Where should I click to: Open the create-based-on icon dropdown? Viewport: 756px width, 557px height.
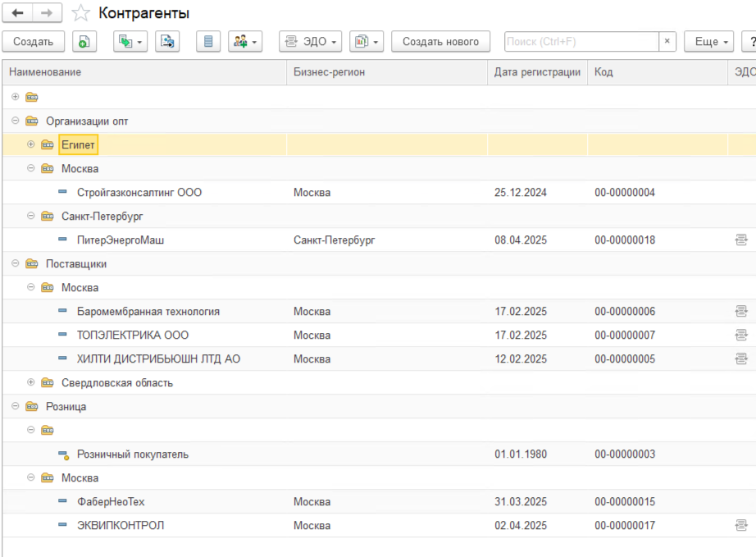[x=130, y=42]
